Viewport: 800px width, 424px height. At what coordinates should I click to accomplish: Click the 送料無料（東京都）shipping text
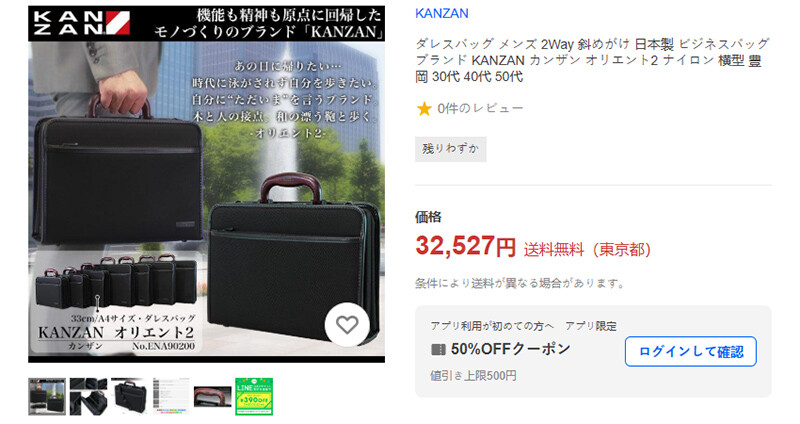[x=587, y=250]
